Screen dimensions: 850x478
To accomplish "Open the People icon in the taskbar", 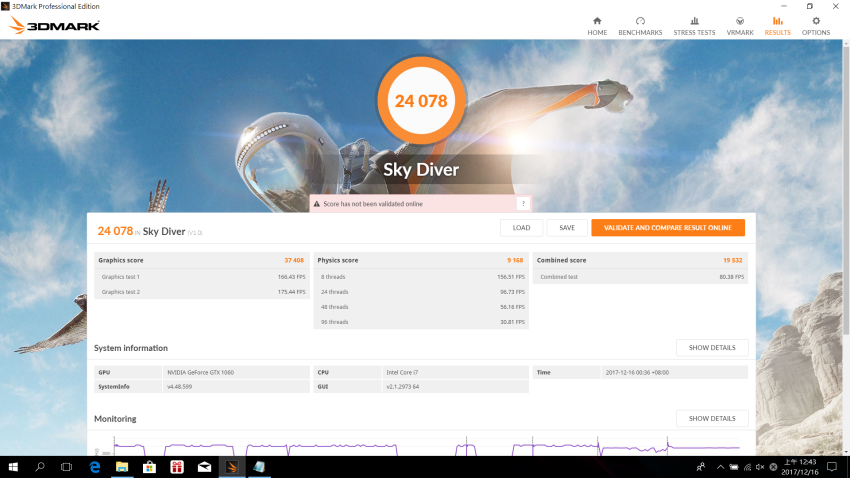I will tap(701, 467).
